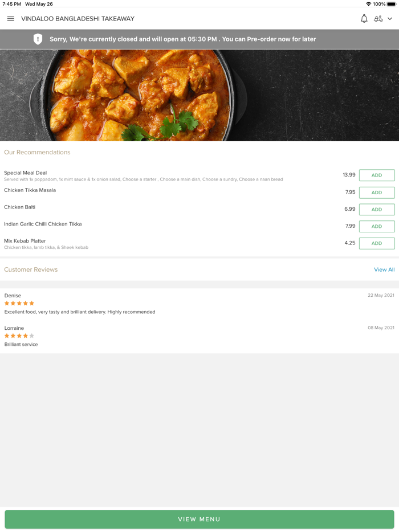This screenshot has height=532, width=399.
Task: Click the Wi-Fi icon in status bar
Action: point(369,3)
